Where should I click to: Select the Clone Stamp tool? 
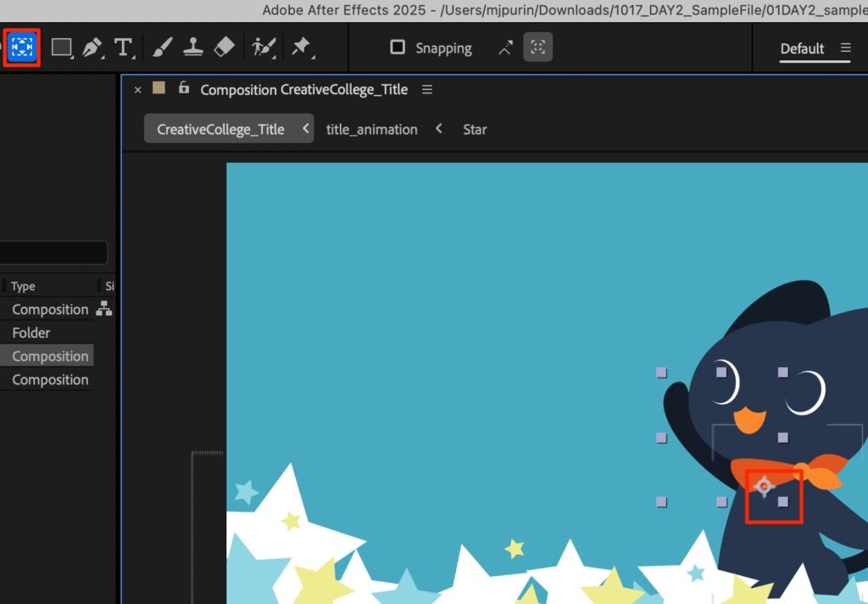coord(193,48)
